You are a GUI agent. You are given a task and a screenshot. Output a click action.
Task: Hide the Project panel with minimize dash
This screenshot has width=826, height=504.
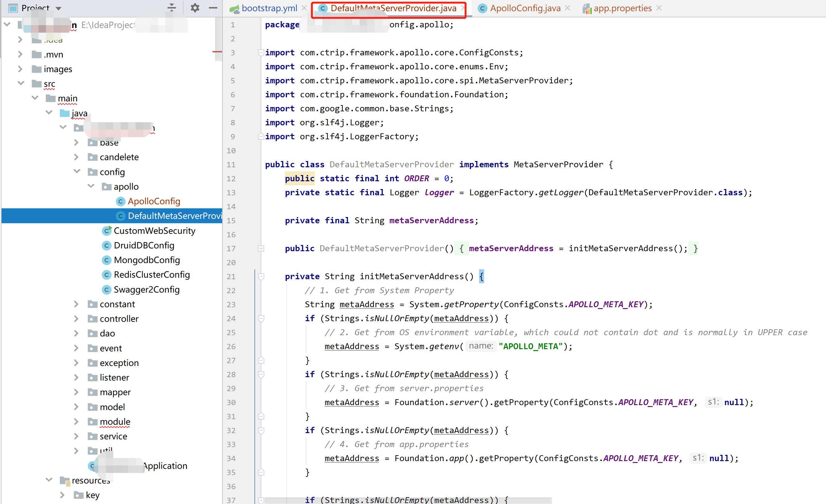click(213, 8)
